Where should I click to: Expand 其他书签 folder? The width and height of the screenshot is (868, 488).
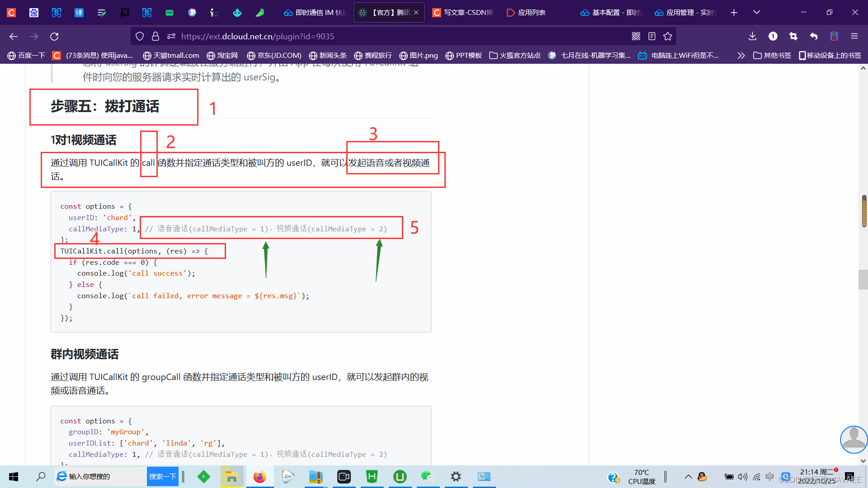[772, 55]
